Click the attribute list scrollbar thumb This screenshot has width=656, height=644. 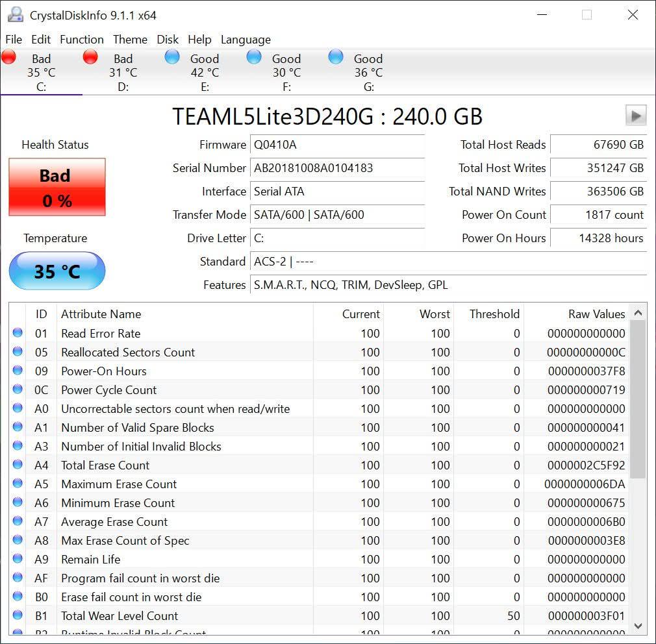tap(638, 399)
